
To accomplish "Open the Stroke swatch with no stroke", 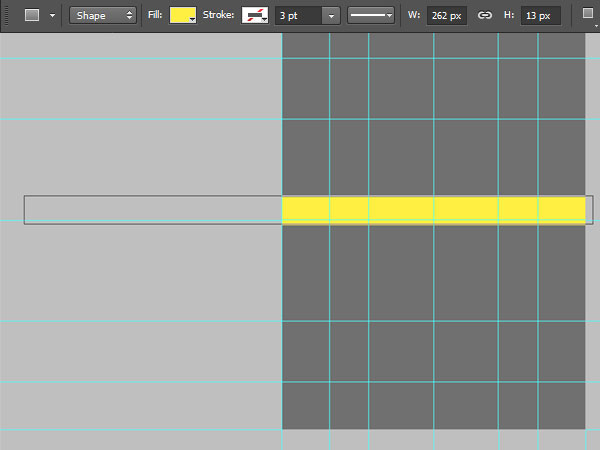I will click(x=255, y=15).
